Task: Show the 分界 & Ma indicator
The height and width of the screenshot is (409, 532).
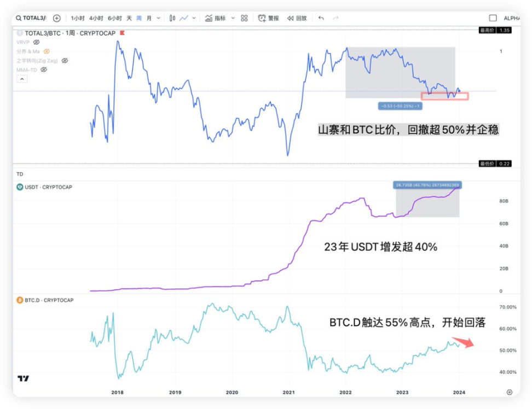Action: point(47,51)
